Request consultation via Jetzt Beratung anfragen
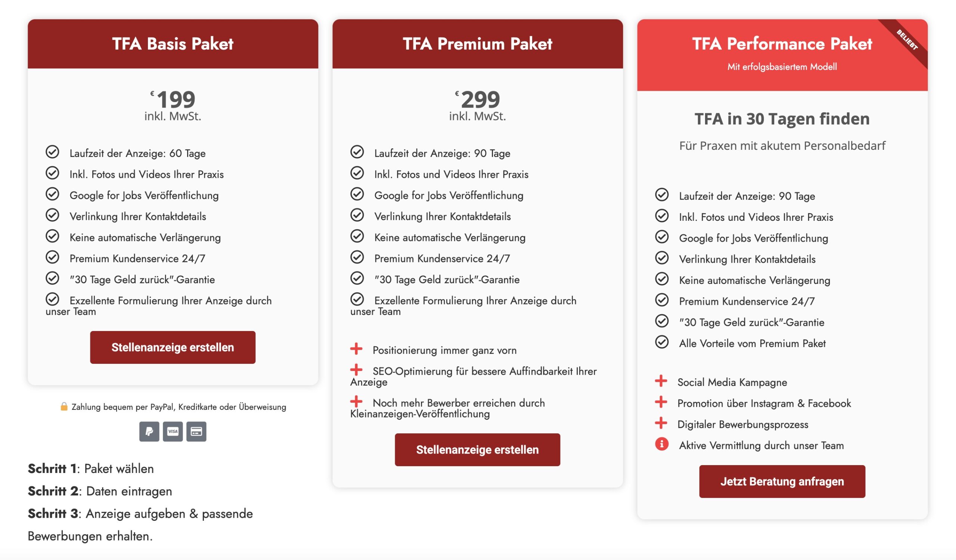The image size is (956, 560). tap(782, 482)
